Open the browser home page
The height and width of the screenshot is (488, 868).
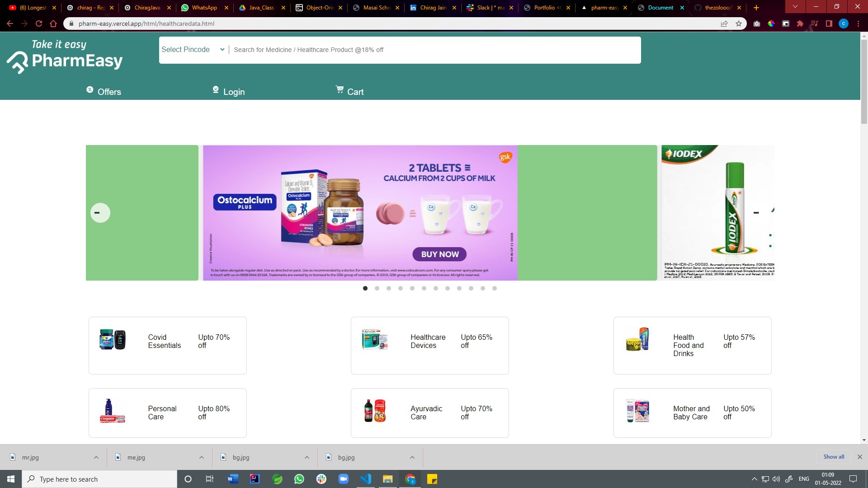pyautogui.click(x=53, y=23)
